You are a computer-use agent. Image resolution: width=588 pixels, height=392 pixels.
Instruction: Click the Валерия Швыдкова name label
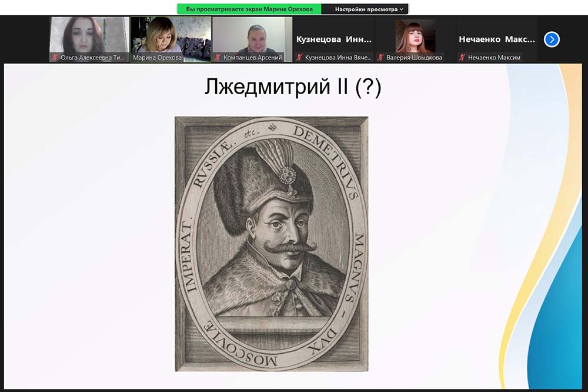(x=414, y=58)
